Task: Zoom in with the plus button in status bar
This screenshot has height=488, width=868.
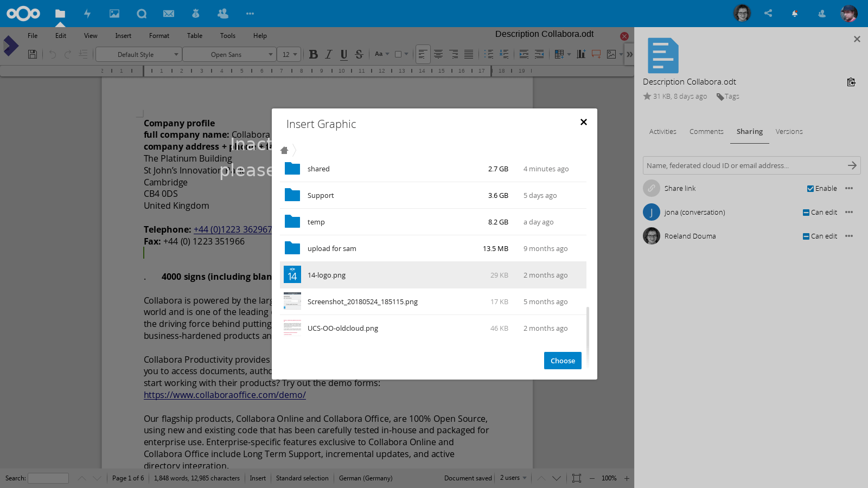Action: click(627, 478)
